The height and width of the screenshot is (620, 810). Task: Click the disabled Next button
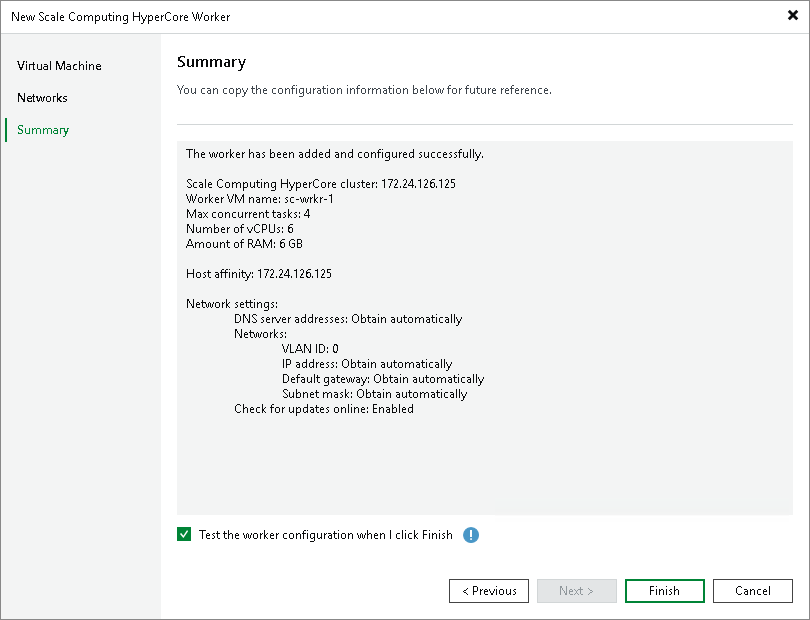click(577, 591)
